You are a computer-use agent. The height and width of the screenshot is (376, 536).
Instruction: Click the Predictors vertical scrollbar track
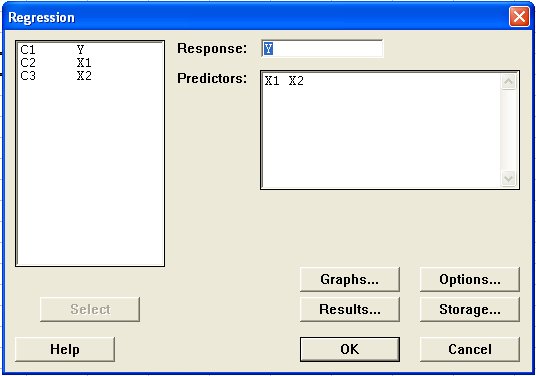click(x=508, y=130)
